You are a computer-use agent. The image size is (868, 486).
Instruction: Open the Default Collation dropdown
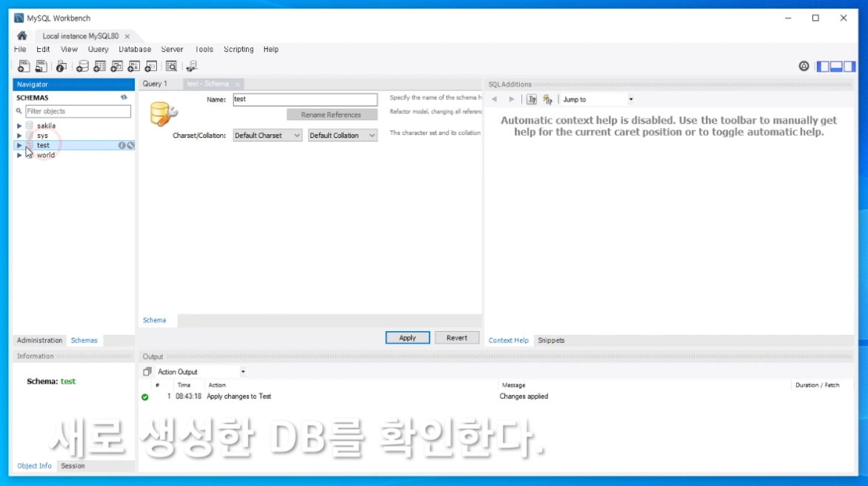(x=343, y=135)
